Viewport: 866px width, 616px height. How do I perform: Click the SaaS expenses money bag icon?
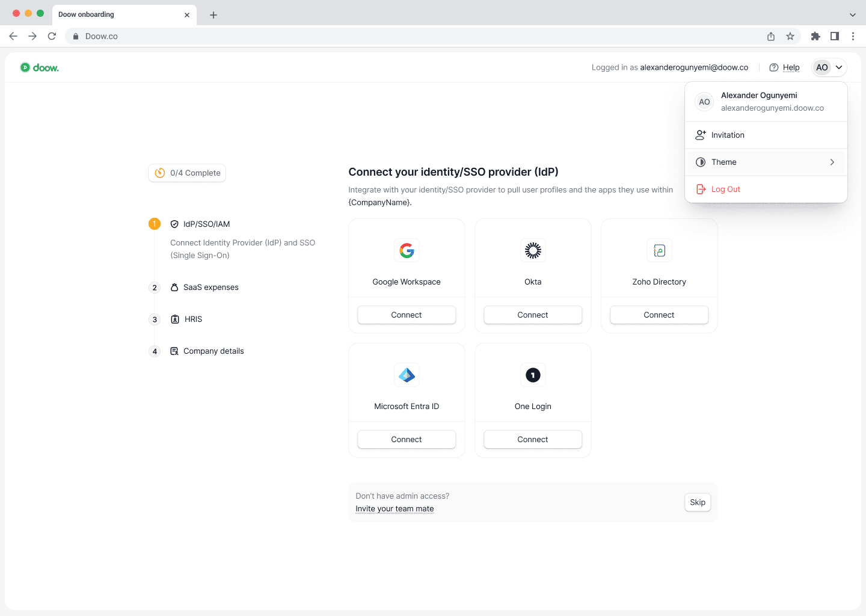tap(174, 287)
